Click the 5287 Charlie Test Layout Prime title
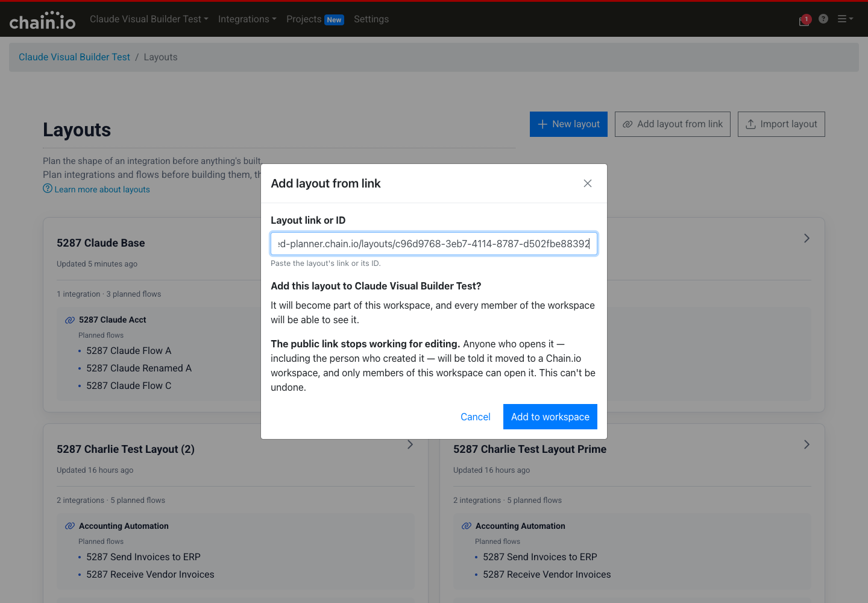The height and width of the screenshot is (603, 868). point(530,449)
